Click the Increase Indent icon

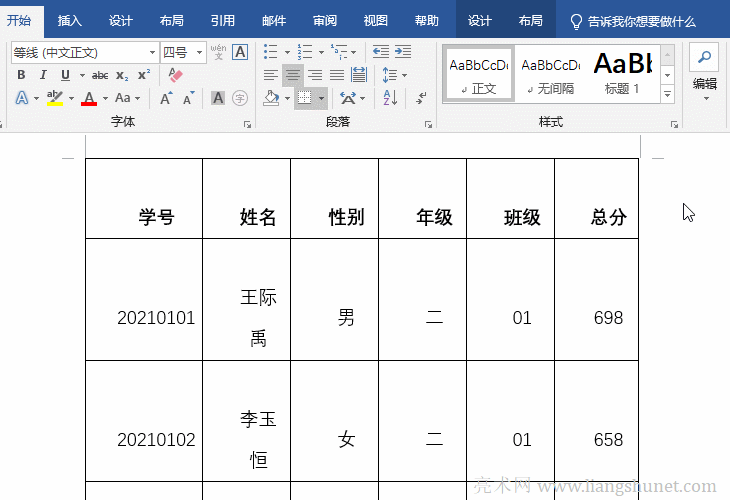click(x=403, y=52)
